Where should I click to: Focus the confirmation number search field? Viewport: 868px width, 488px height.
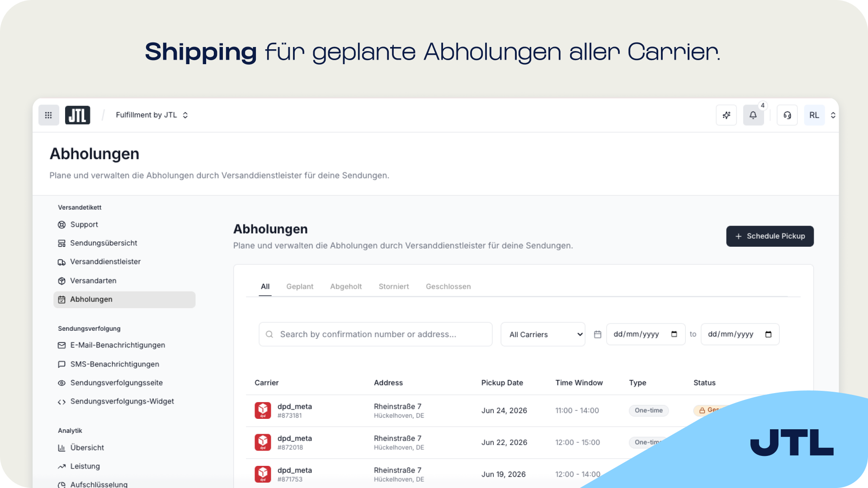[x=375, y=334]
